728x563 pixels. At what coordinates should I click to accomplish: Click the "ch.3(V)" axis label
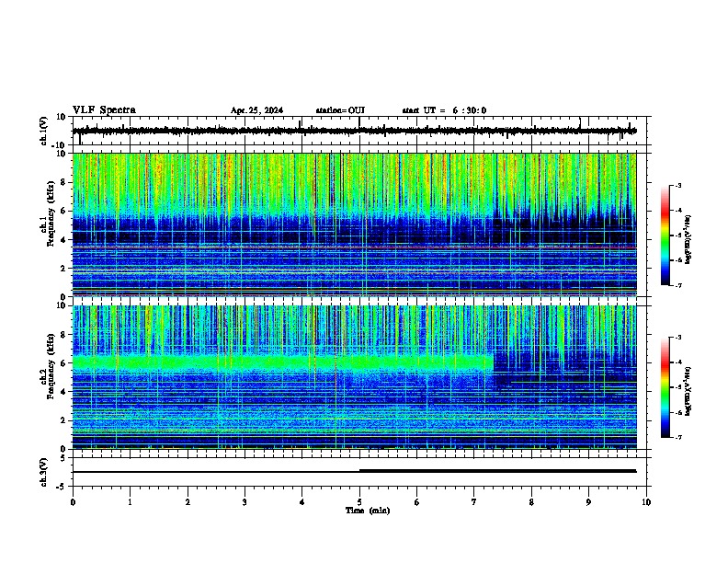[44, 472]
